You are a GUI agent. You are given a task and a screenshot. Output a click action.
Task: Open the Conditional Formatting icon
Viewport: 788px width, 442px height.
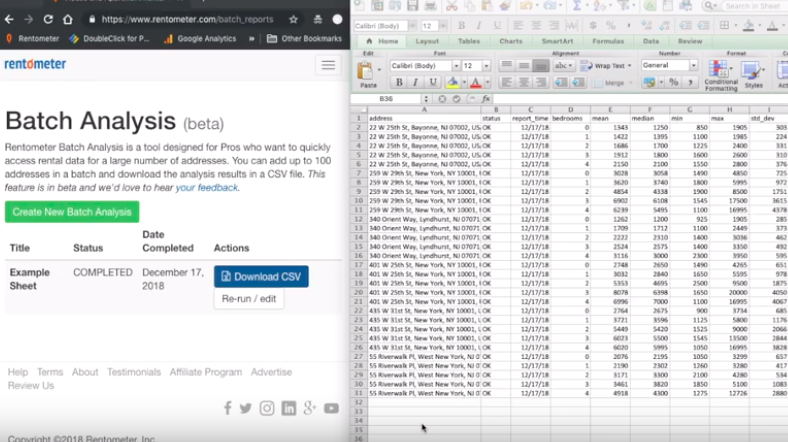720,72
